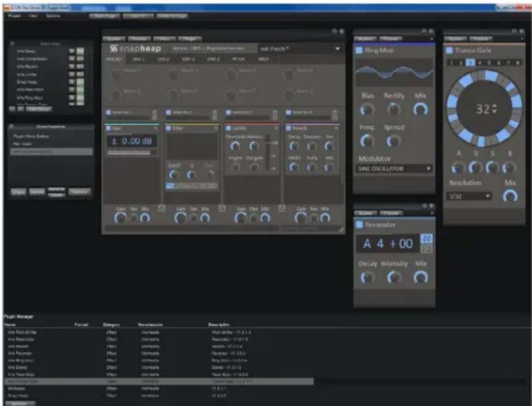The height and width of the screenshot is (406, 532).
Task: Click the Filter Cutoff knob
Action: 174,175
